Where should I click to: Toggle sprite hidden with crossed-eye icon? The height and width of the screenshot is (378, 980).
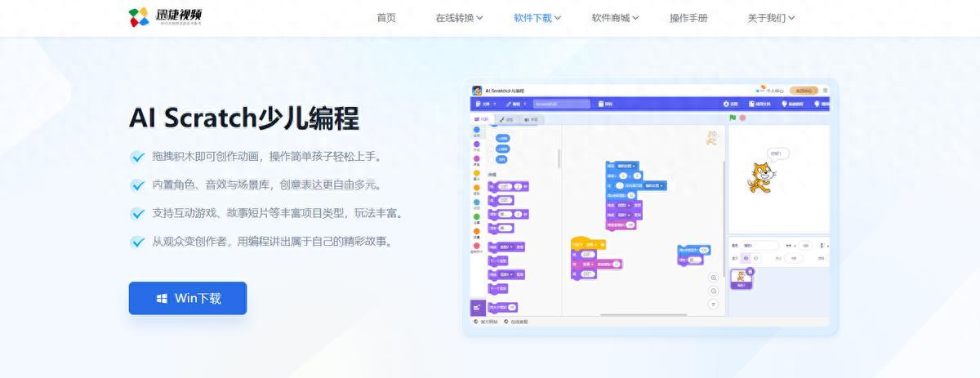(755, 258)
